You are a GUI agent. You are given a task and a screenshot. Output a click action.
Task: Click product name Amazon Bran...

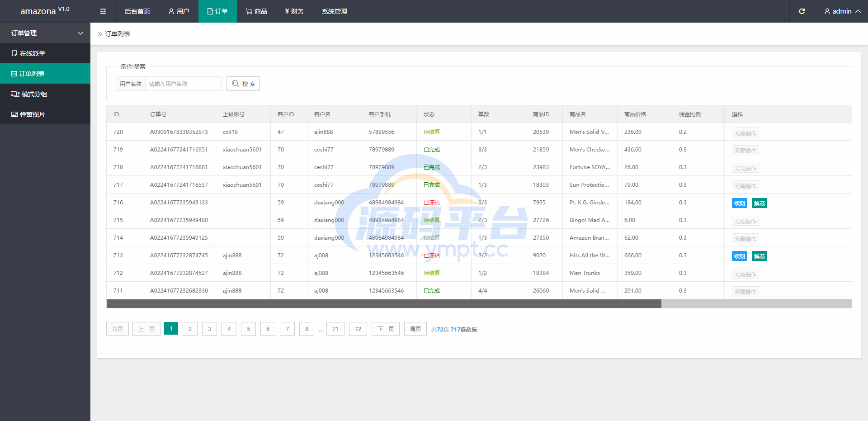[x=589, y=238]
